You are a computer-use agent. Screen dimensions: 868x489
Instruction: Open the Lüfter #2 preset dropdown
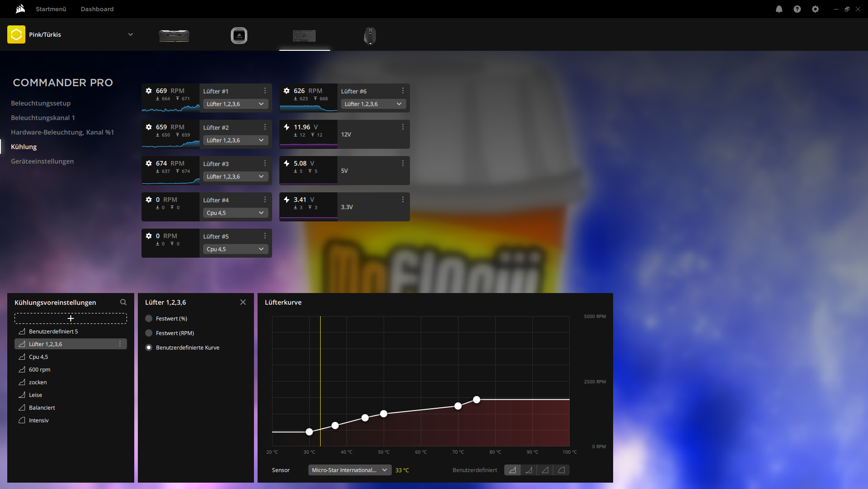(236, 140)
